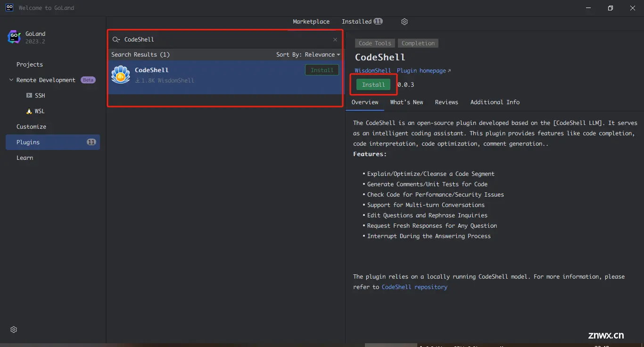Focus the plugin search field
The width and height of the screenshot is (644, 347).
tap(226, 40)
